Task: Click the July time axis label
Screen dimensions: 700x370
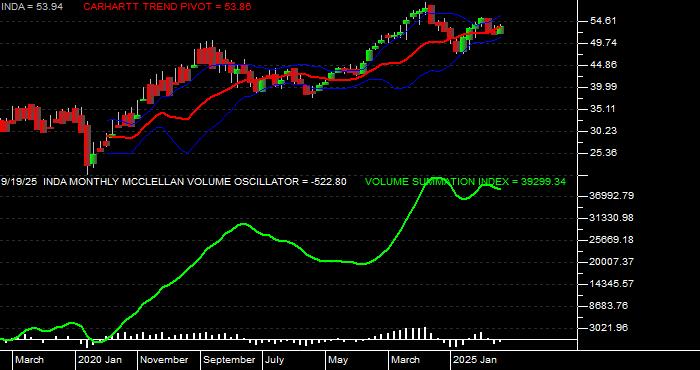Action: pyautogui.click(x=275, y=360)
